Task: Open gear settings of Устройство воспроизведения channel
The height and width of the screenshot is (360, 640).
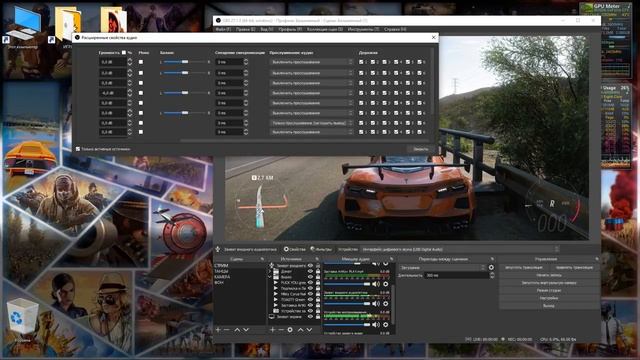Action: click(x=386, y=324)
